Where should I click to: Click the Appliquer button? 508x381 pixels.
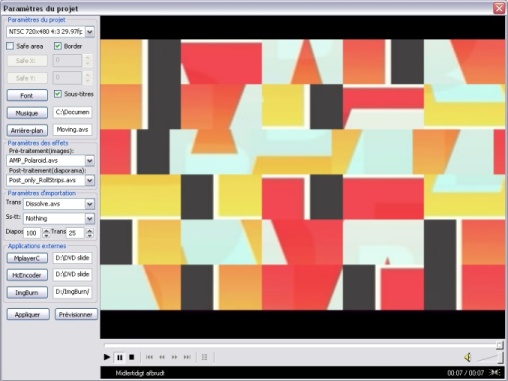point(28,314)
